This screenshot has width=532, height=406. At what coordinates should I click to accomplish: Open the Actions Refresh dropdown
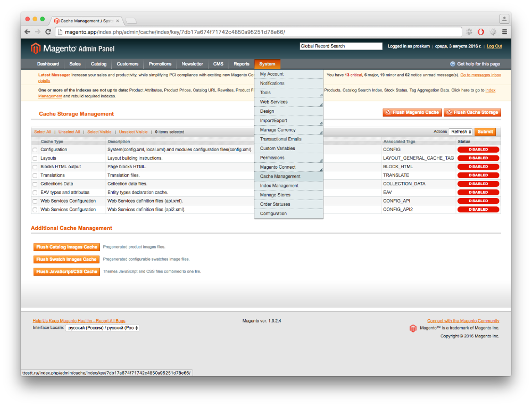tap(460, 132)
